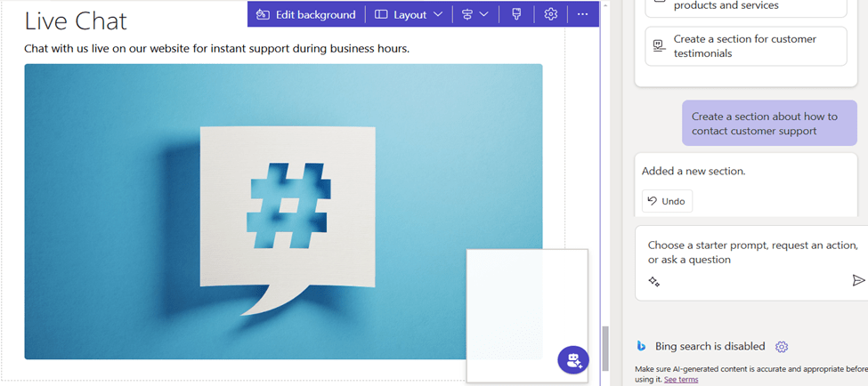Select the customer testimonials suggestion
The height and width of the screenshot is (386, 868).
(745, 46)
